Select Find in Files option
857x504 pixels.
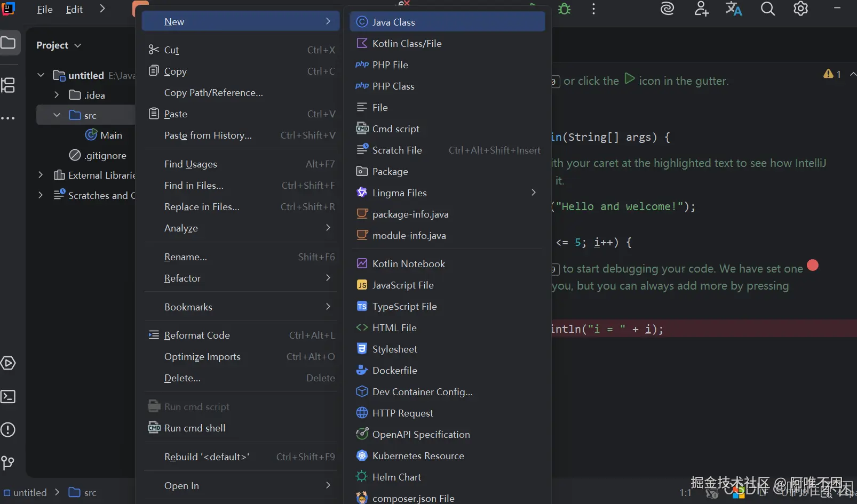click(x=241, y=186)
